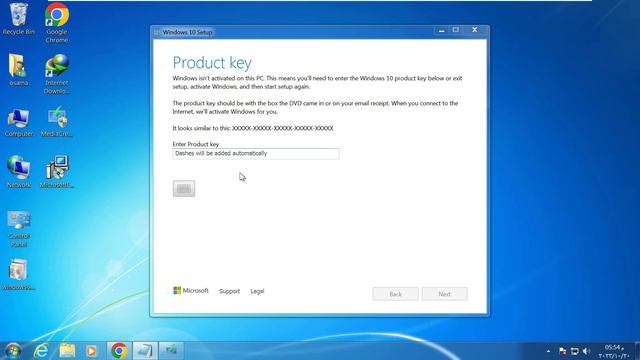The width and height of the screenshot is (640, 360).
Task: Select the Microsoft installer desktop icon
Action: pos(57,171)
